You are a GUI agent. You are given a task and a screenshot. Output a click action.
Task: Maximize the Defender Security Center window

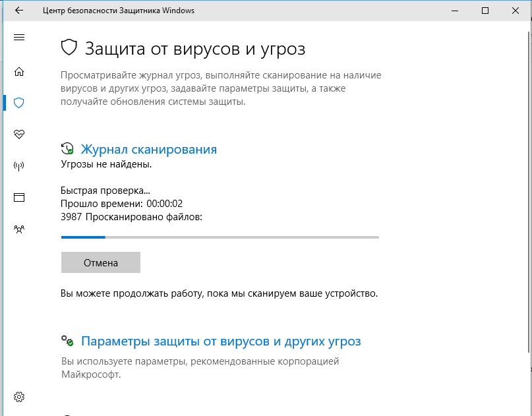[x=485, y=11]
